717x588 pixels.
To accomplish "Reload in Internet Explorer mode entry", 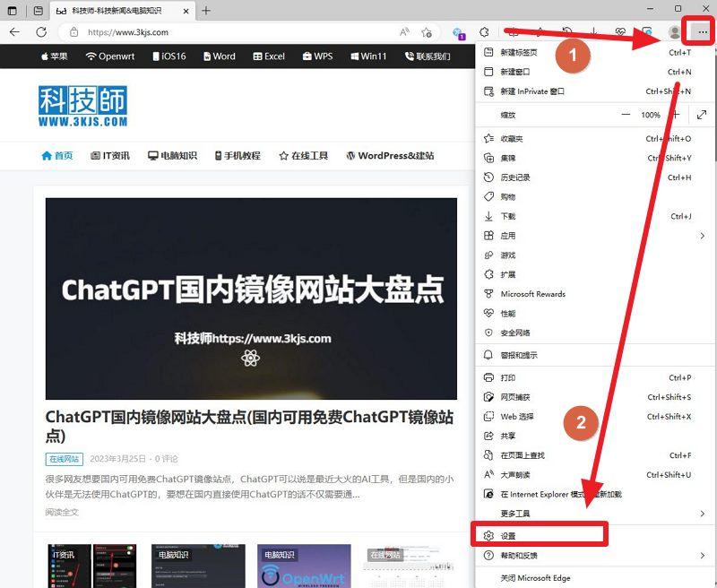I will 594,494.
